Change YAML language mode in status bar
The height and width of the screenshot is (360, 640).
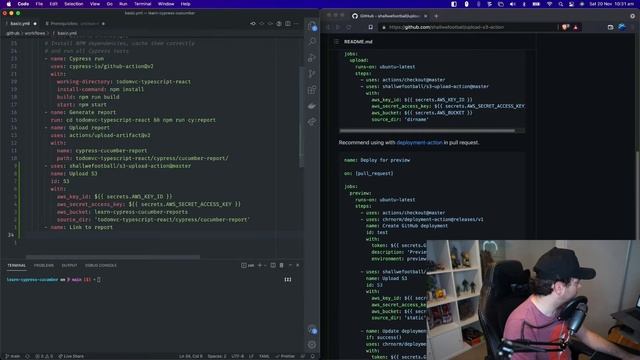pyautogui.click(x=264, y=356)
